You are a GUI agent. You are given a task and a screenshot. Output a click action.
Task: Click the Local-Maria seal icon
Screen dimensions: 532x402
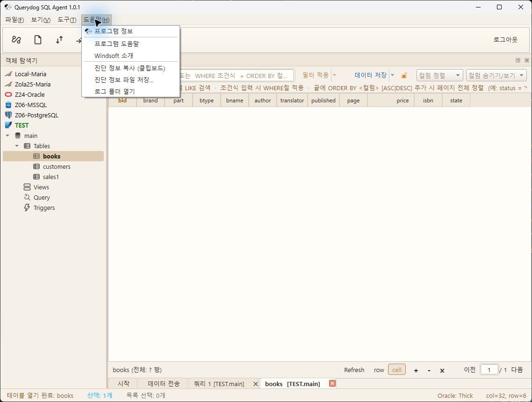pyautogui.click(x=8, y=74)
